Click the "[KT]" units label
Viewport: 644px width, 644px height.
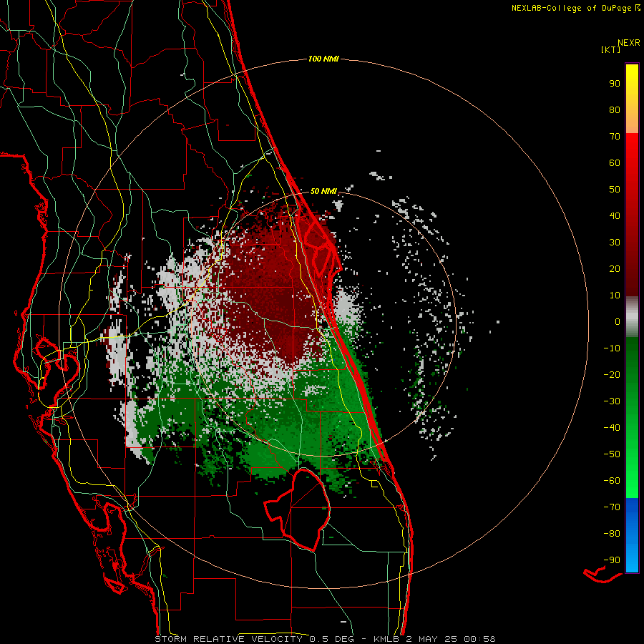[x=610, y=49]
